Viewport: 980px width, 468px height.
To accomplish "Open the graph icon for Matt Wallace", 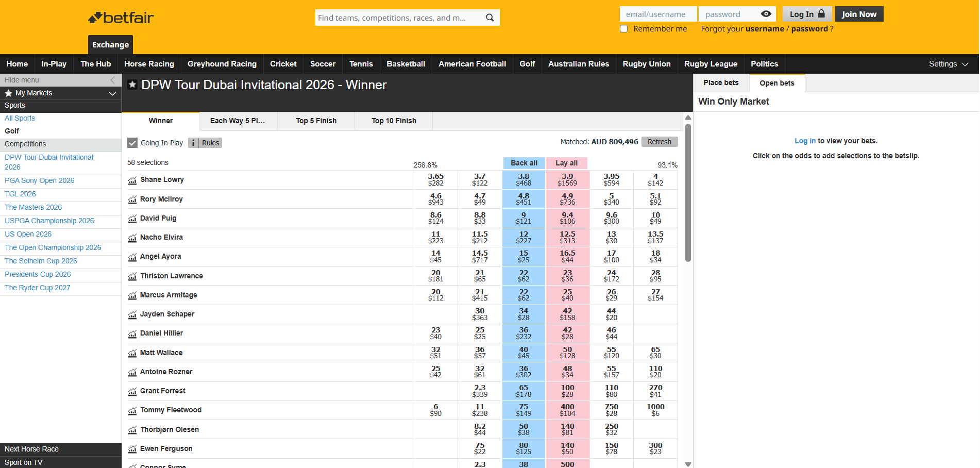I will click(x=132, y=353).
